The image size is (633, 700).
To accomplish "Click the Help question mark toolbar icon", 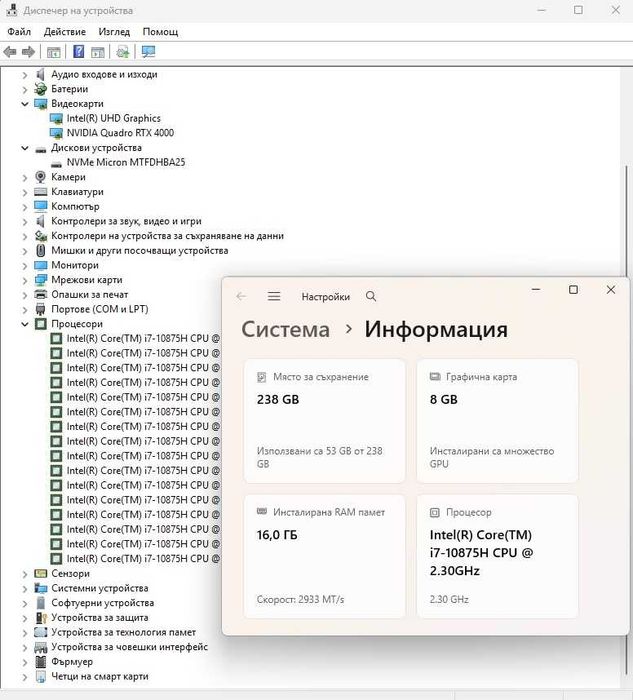I will 79,52.
